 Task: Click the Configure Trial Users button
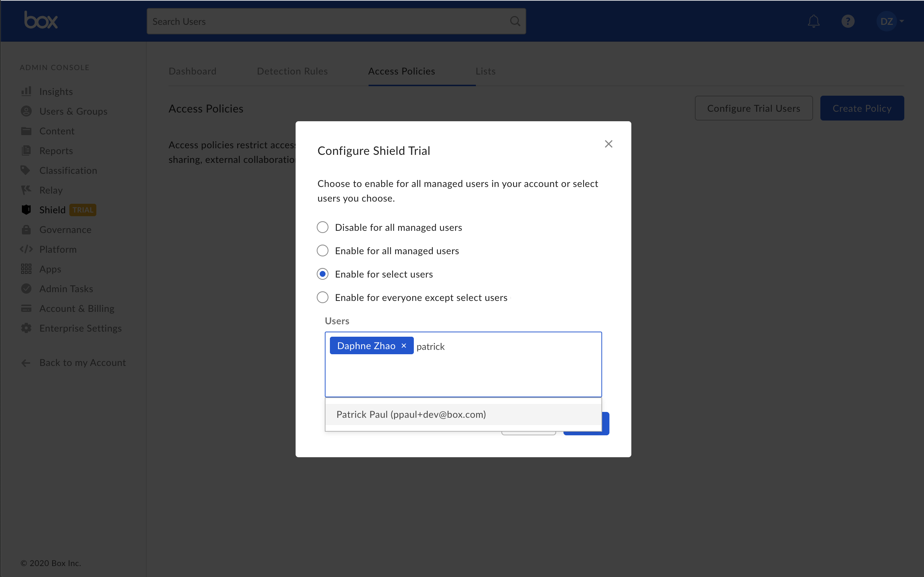tap(753, 108)
